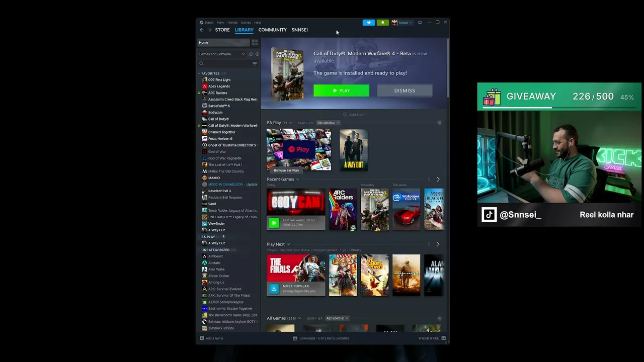This screenshot has width=644, height=362.
Task: Filter by ready to play icon
Action: [x=257, y=54]
